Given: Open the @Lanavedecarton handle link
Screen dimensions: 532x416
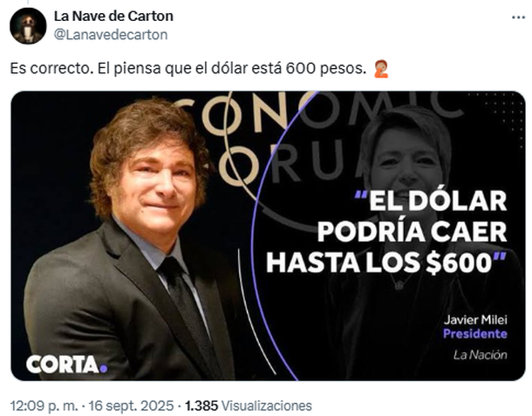Looking at the screenshot, I should click(x=111, y=35).
